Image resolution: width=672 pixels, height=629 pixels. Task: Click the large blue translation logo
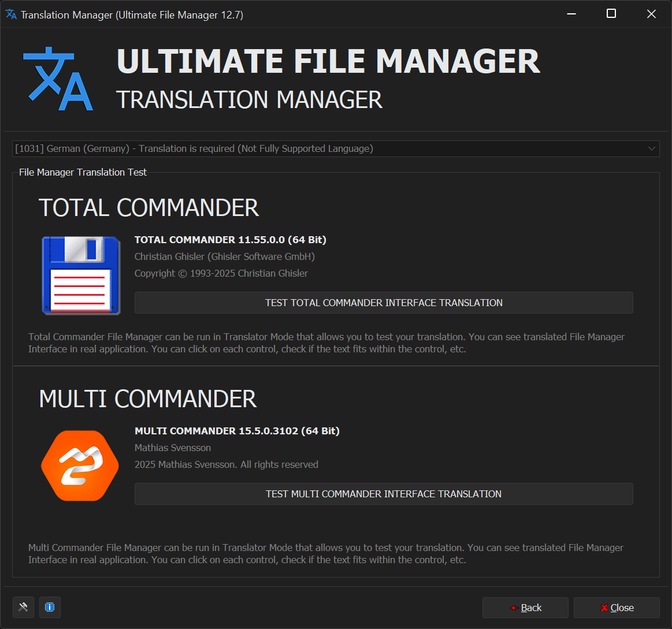click(58, 79)
